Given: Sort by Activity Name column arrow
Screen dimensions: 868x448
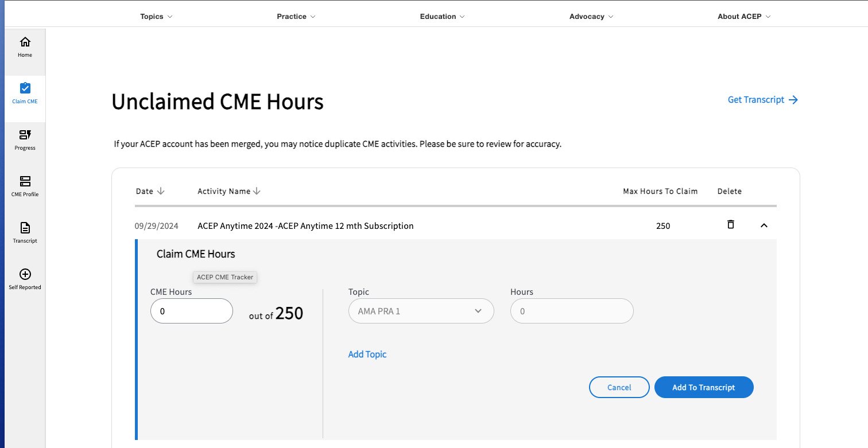Looking at the screenshot, I should 257,191.
